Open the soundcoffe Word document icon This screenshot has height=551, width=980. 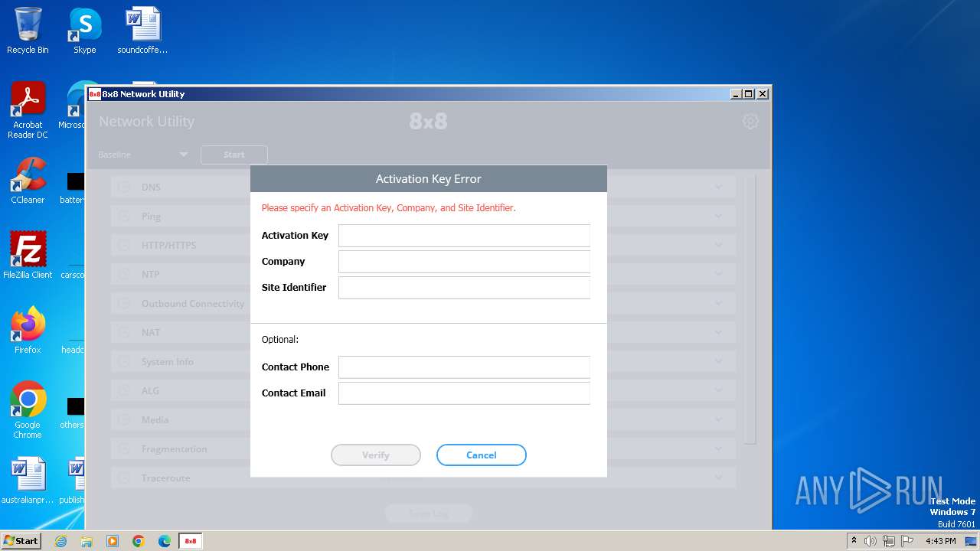(x=142, y=31)
